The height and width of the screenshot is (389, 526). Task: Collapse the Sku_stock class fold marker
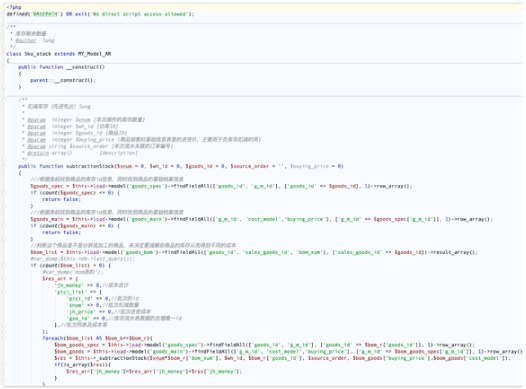[4, 54]
